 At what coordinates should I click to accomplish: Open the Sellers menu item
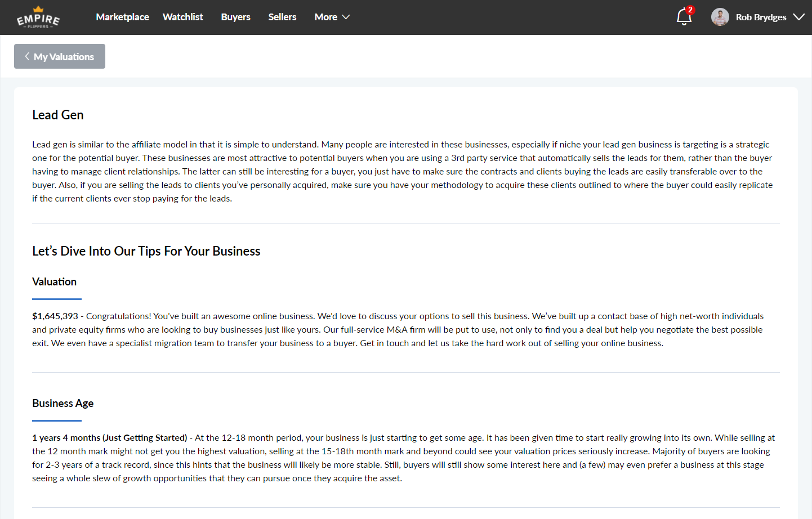(x=282, y=17)
